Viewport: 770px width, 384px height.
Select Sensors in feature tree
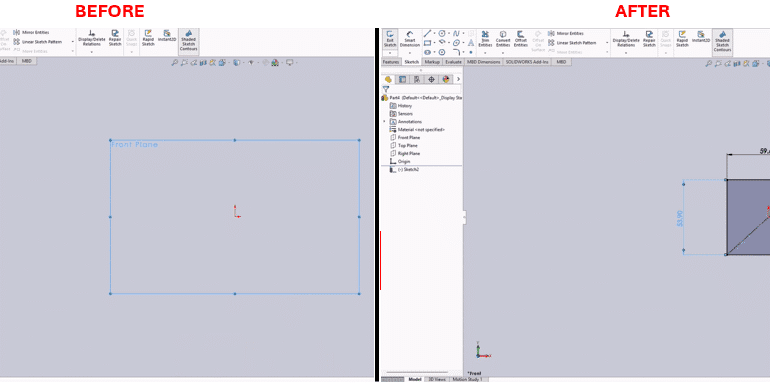[401, 113]
